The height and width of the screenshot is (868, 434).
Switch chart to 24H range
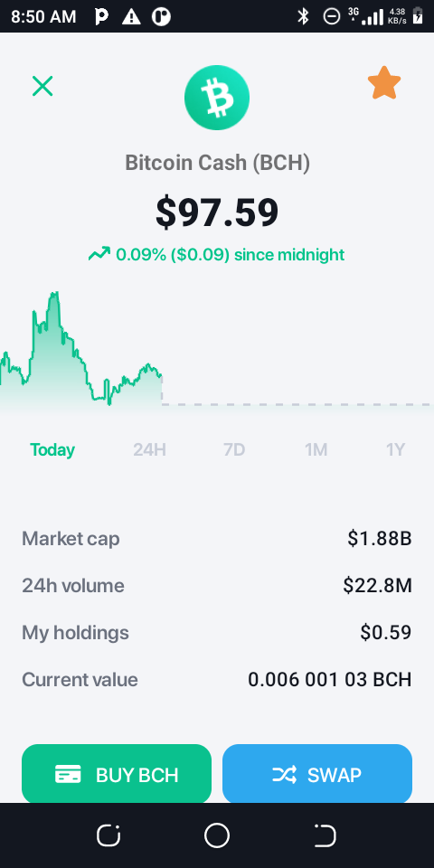(x=149, y=449)
